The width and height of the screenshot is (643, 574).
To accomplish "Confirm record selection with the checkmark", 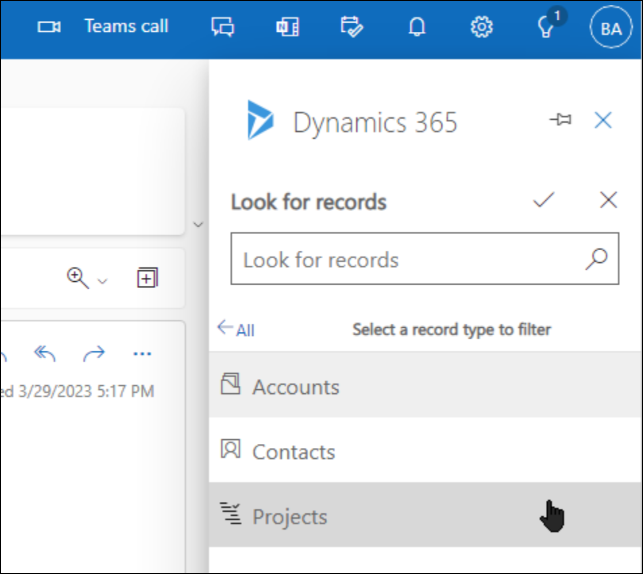I will pos(543,200).
